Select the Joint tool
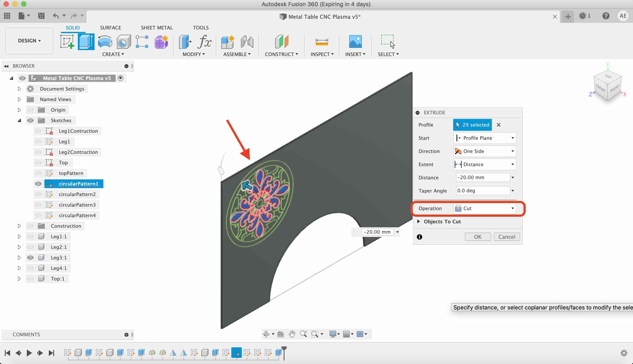The height and width of the screenshot is (364, 633). point(247,42)
